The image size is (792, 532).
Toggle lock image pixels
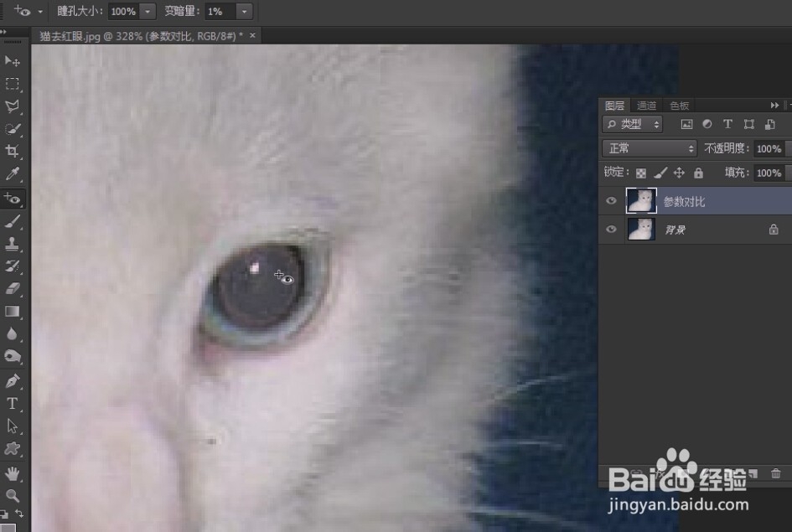pos(660,173)
